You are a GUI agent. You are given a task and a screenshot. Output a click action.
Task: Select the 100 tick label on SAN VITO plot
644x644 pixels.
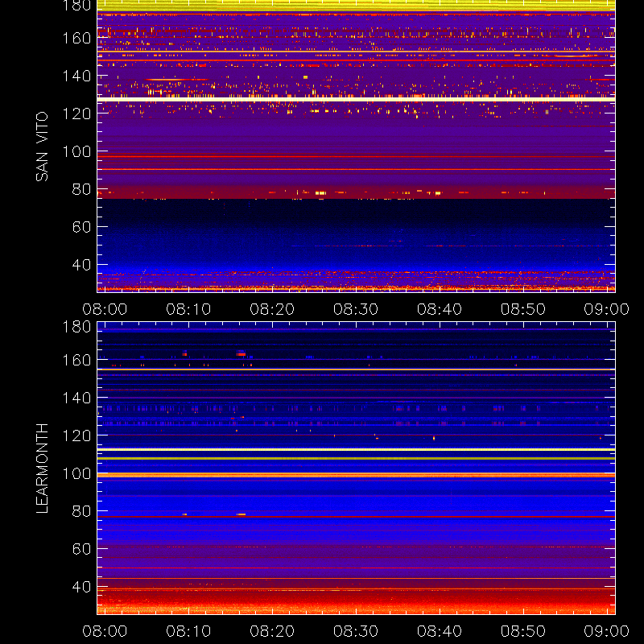pyautogui.click(x=76, y=151)
